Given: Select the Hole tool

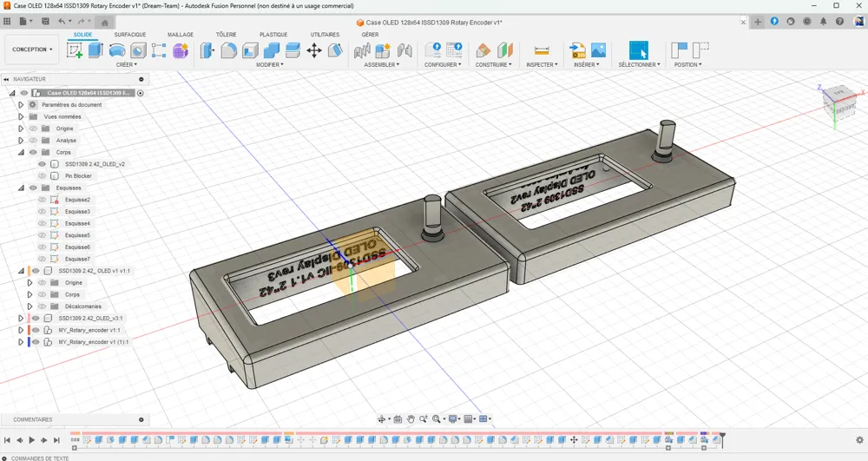Looking at the screenshot, I should pos(138,50).
